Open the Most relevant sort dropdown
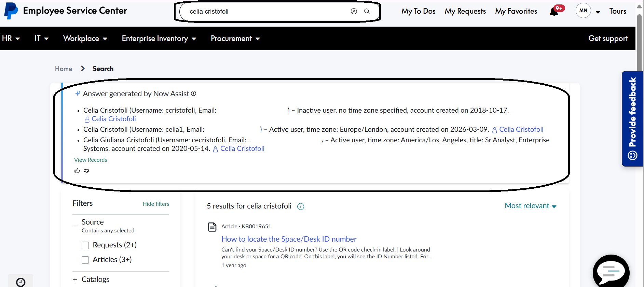 coord(530,206)
